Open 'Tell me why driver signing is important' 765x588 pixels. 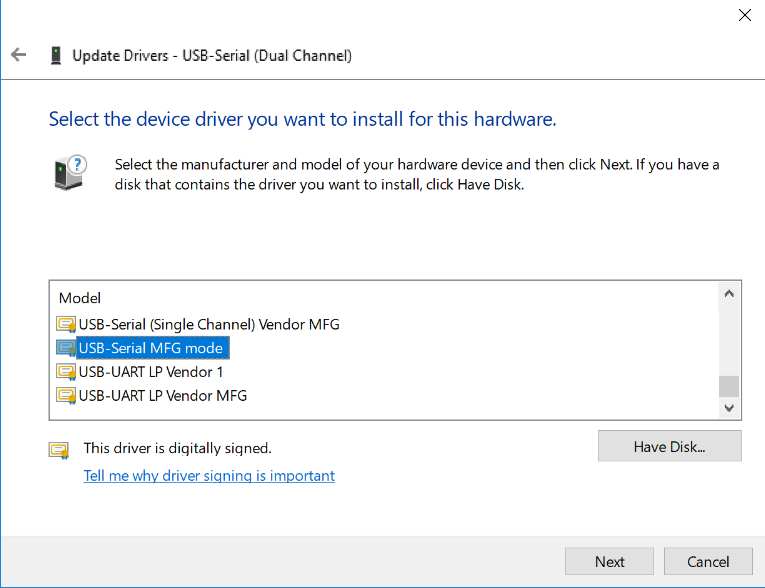click(209, 475)
